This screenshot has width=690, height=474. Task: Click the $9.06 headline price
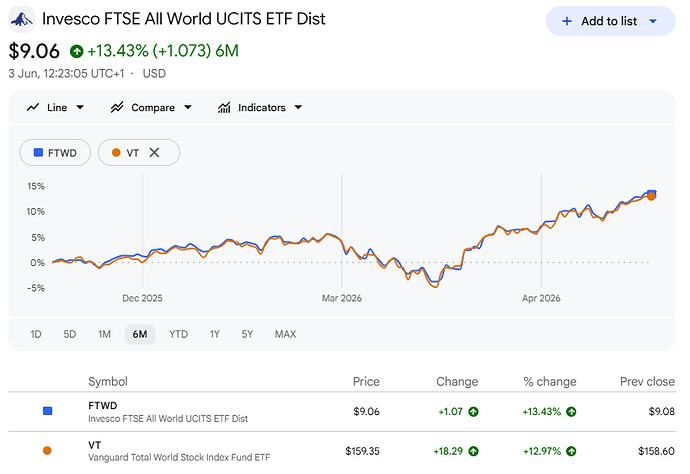point(34,51)
